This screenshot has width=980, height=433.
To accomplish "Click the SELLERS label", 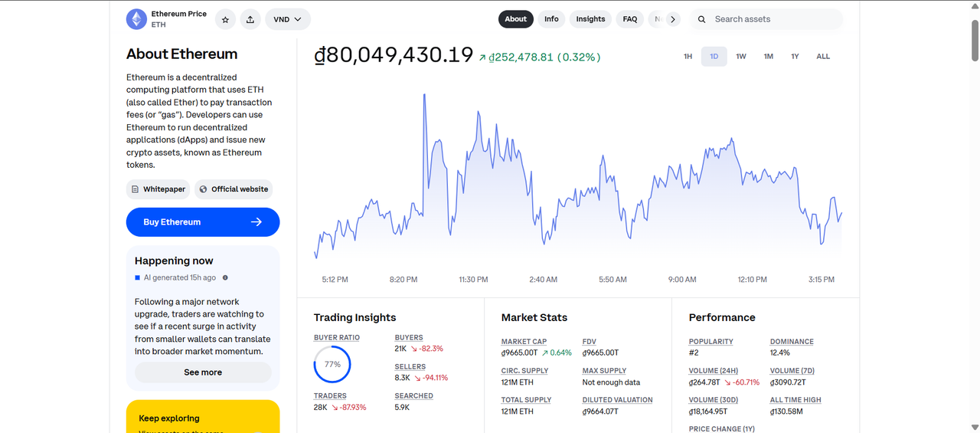I will (x=410, y=367).
